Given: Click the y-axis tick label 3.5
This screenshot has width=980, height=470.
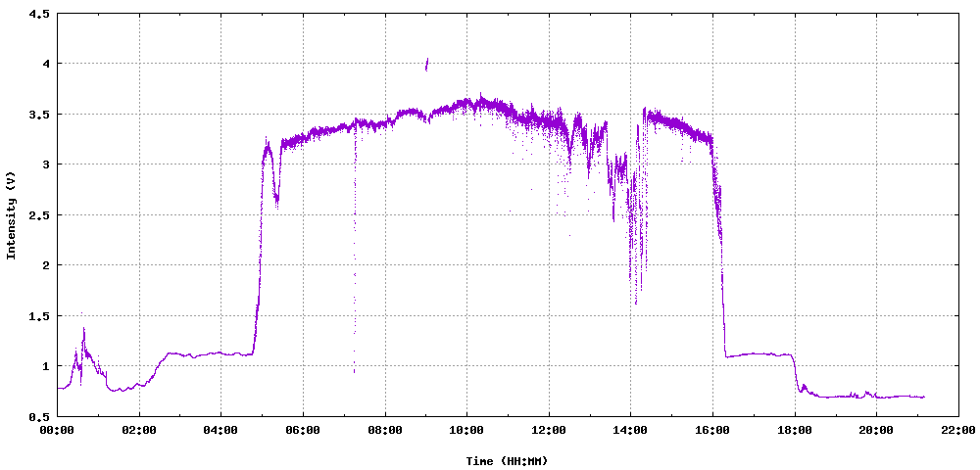Looking at the screenshot, I should click(x=39, y=114).
